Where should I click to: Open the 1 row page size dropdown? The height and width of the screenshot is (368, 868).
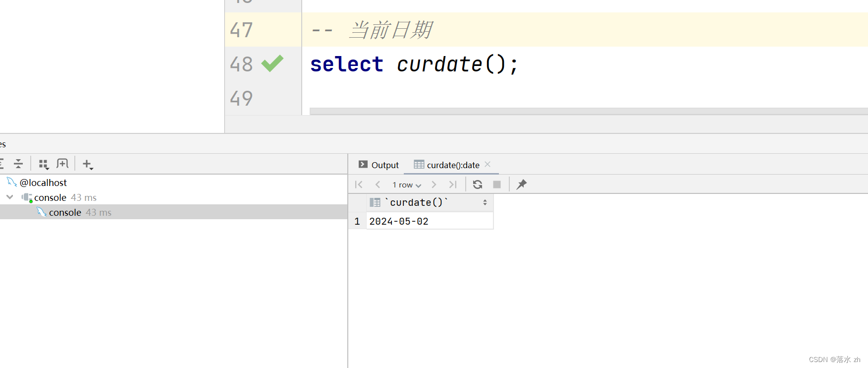pyautogui.click(x=407, y=185)
